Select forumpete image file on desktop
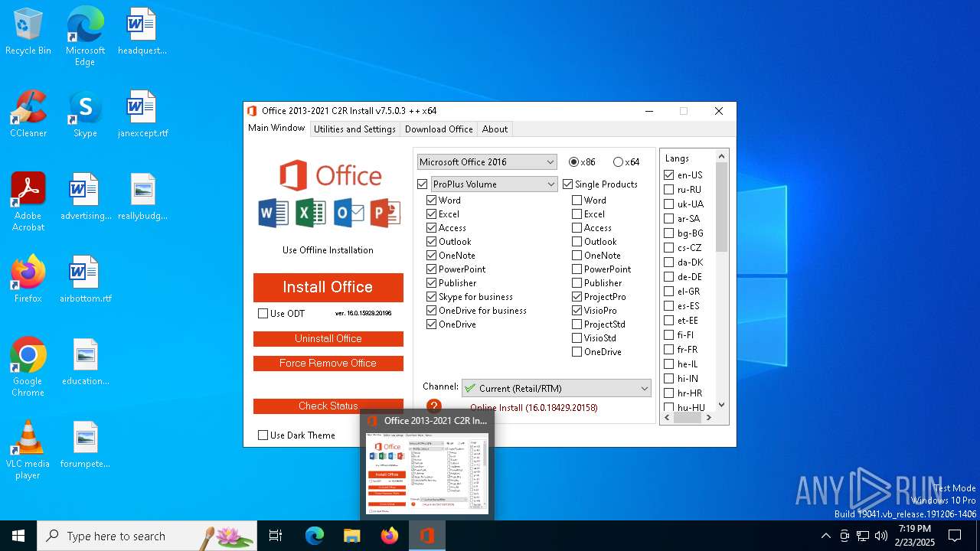The width and height of the screenshot is (980, 551). [x=85, y=445]
